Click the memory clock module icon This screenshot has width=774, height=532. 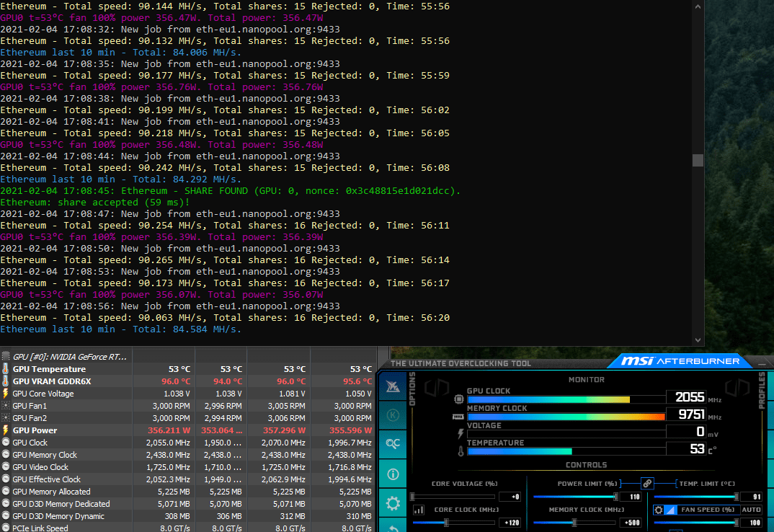(458, 417)
